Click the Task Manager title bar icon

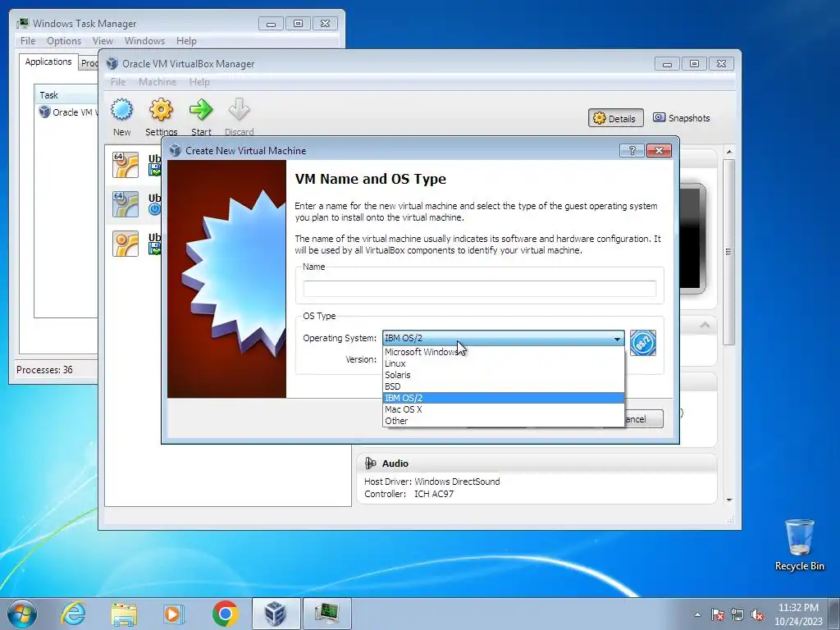pyautogui.click(x=22, y=23)
